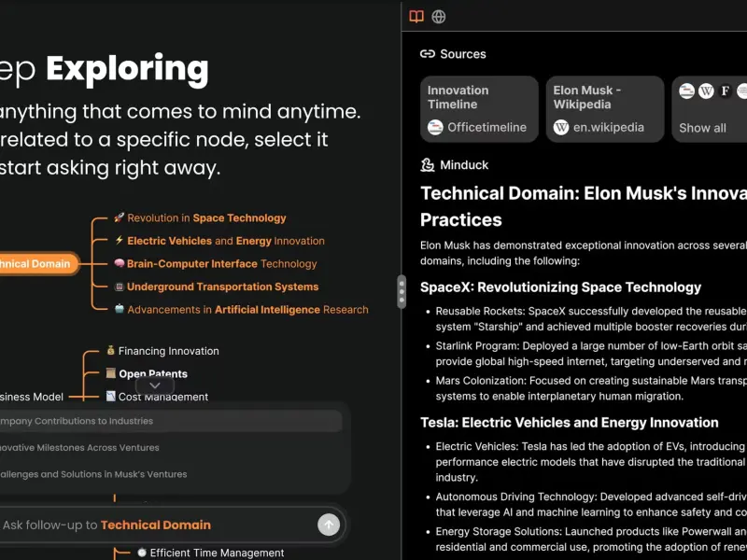
Task: Click the rocket icon beside Space Technology
Action: click(x=120, y=217)
